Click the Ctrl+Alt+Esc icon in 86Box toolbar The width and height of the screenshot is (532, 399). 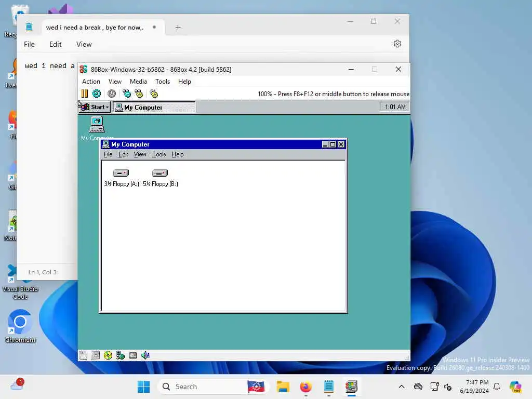tap(139, 94)
